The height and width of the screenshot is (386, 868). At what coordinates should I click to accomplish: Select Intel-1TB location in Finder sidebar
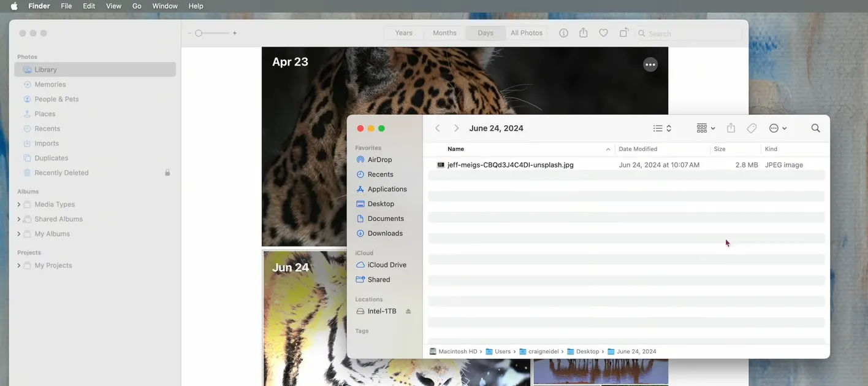point(382,311)
